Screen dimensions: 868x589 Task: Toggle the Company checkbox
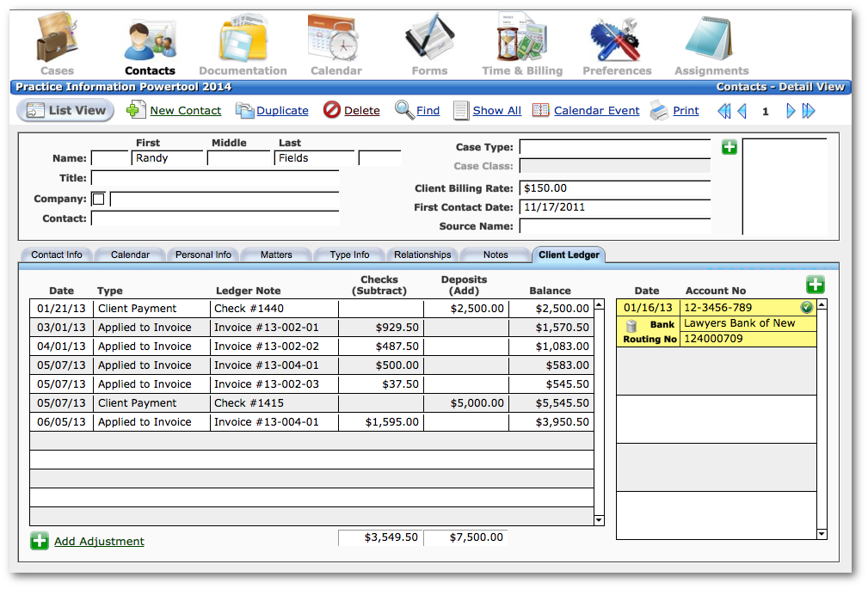[99, 199]
